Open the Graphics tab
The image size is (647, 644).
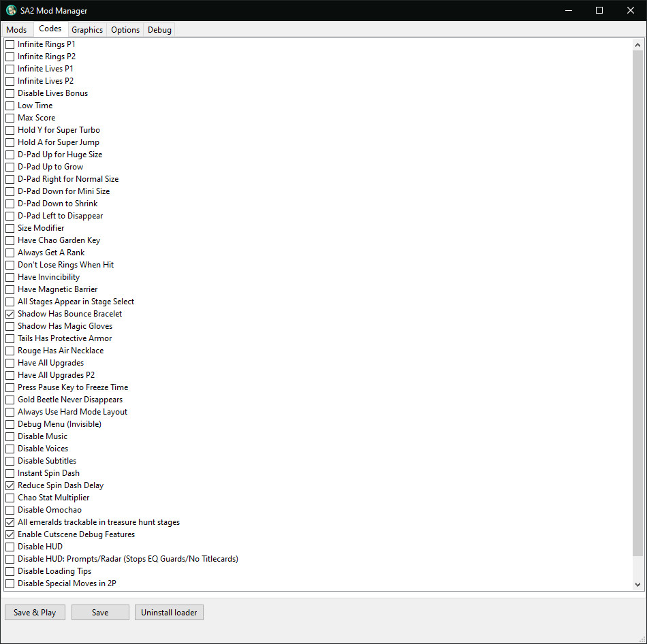point(87,30)
